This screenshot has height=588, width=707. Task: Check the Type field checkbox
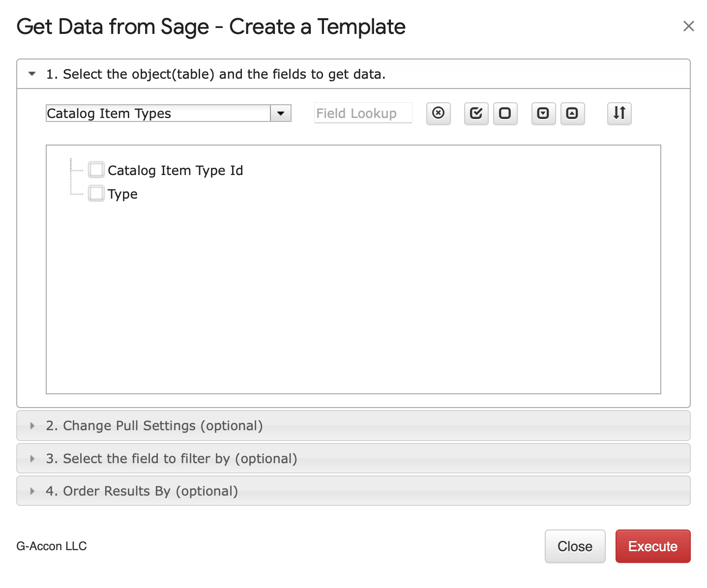pyautogui.click(x=96, y=194)
